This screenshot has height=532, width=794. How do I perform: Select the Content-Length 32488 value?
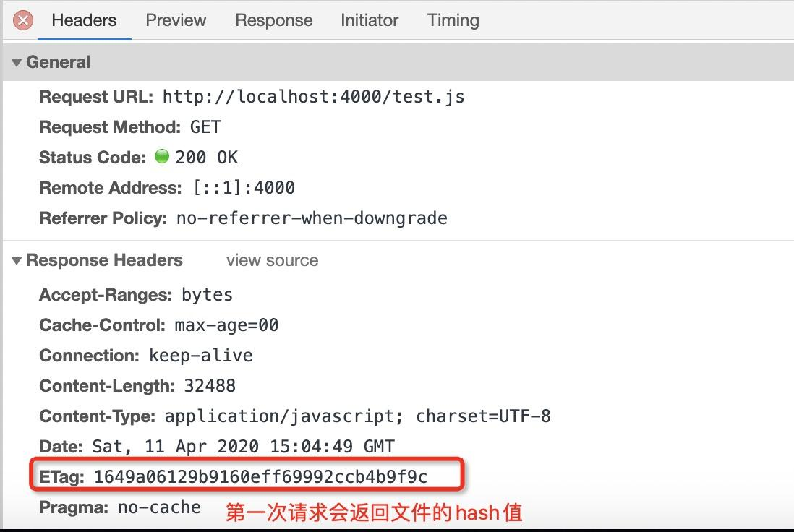210,386
